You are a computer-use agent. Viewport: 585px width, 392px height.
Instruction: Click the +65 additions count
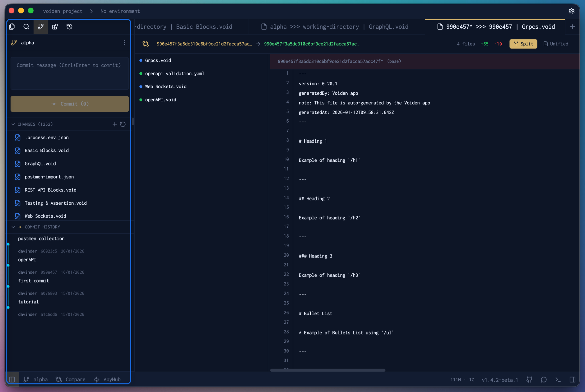[484, 44]
